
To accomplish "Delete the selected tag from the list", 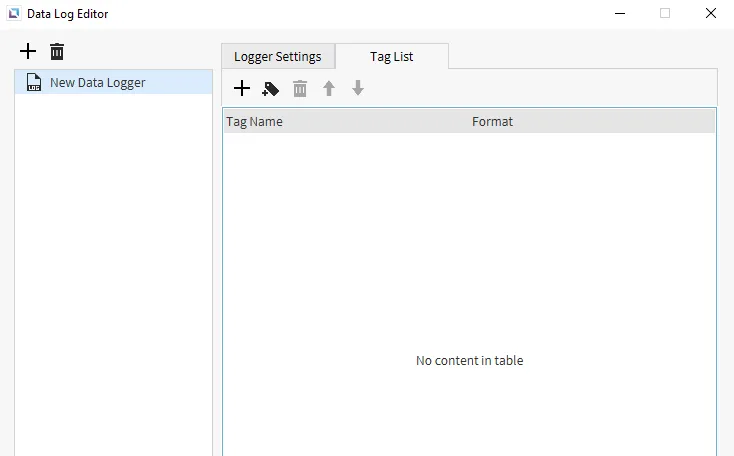I will [300, 89].
